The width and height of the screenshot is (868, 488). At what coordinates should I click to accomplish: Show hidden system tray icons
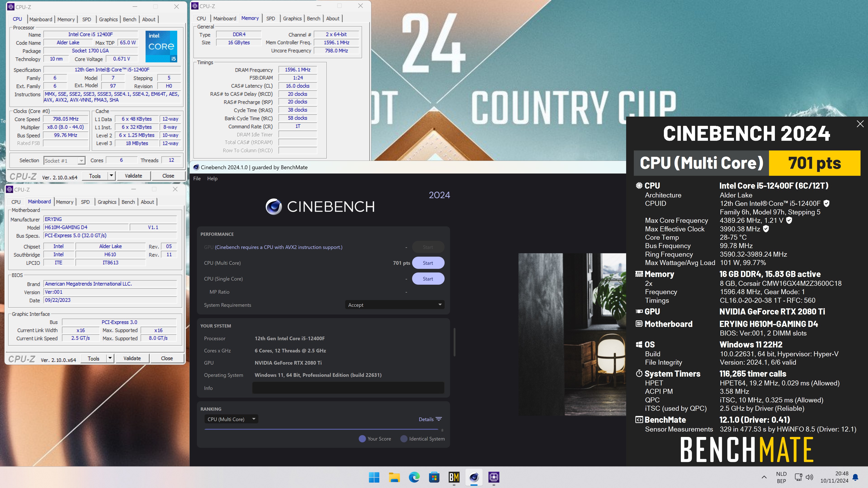[x=764, y=477]
